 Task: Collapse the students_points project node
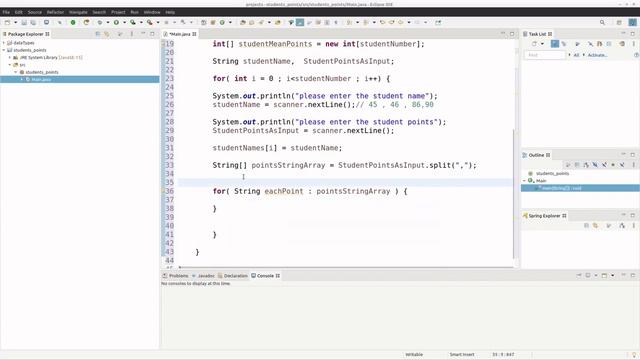tap(4, 50)
